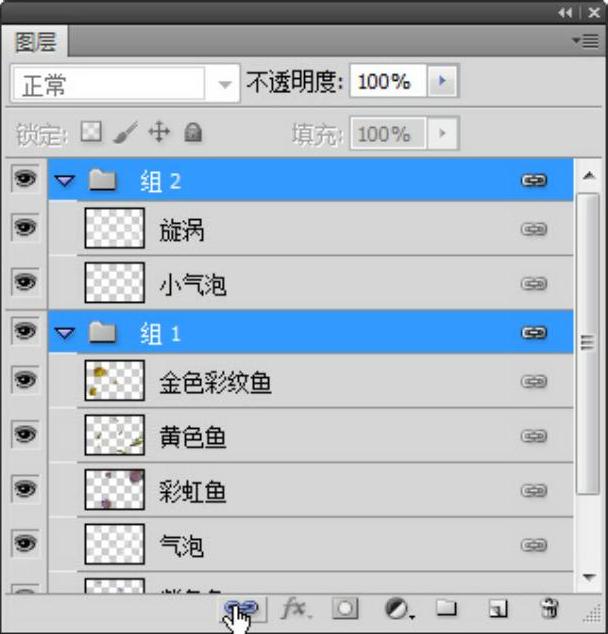Collapse the 组 2 group triangle
Screen dimensions: 608x634
65,181
